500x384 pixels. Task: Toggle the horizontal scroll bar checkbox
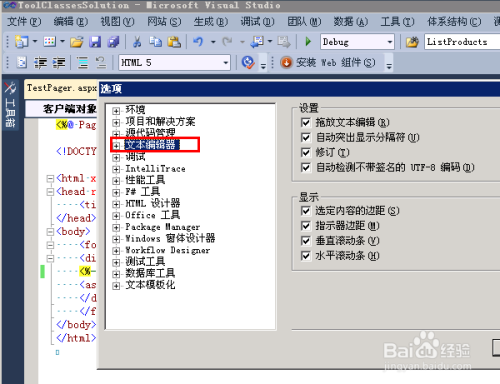click(x=306, y=256)
